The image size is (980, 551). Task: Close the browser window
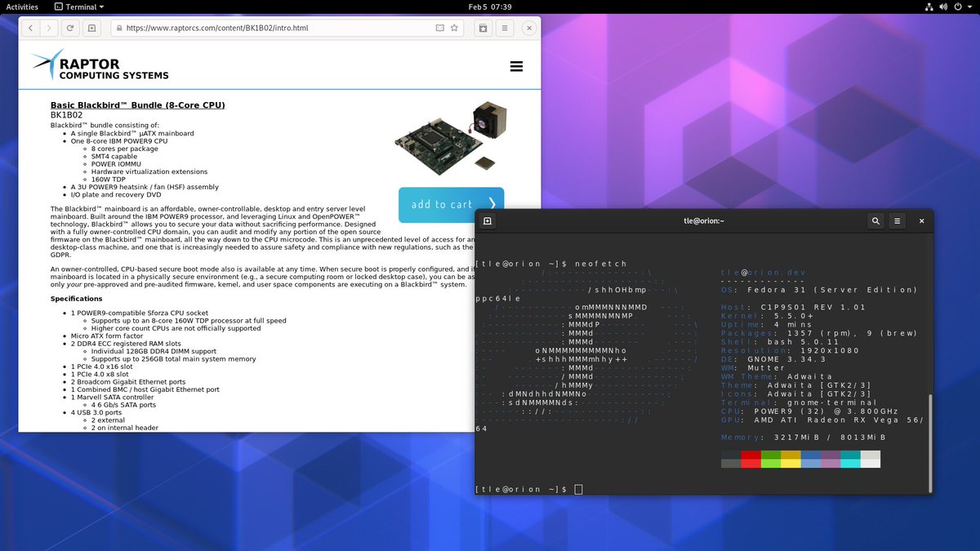point(528,28)
